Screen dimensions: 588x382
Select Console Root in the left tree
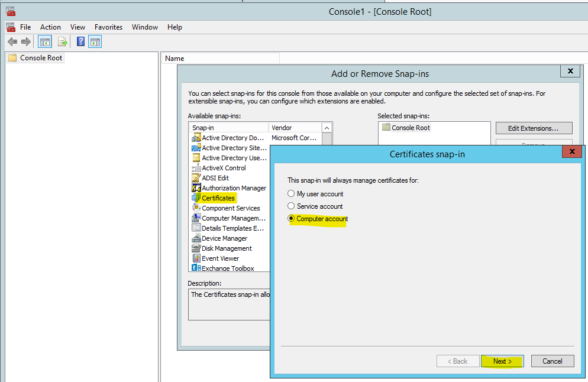click(41, 58)
